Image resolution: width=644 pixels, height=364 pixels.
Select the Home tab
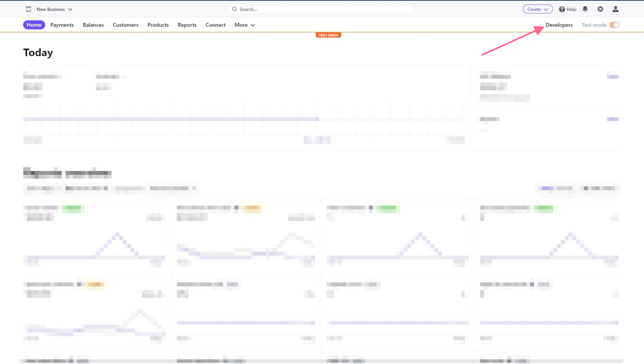coord(34,25)
